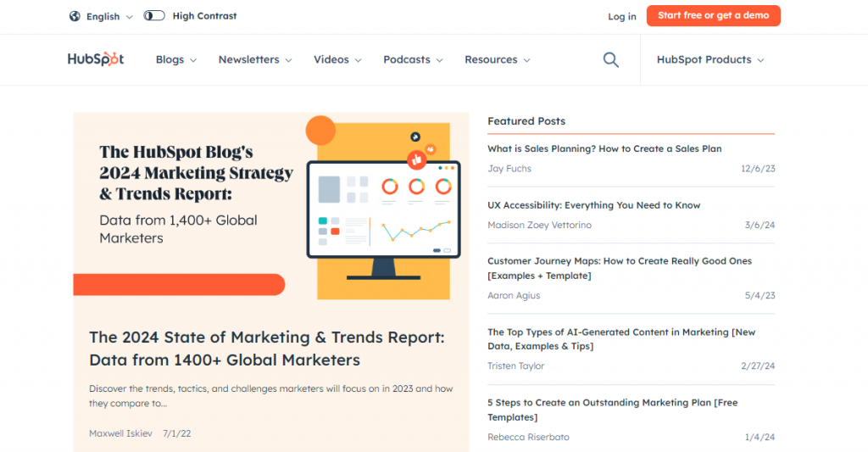
Task: Click the Featured Posts heading
Action: pos(526,120)
